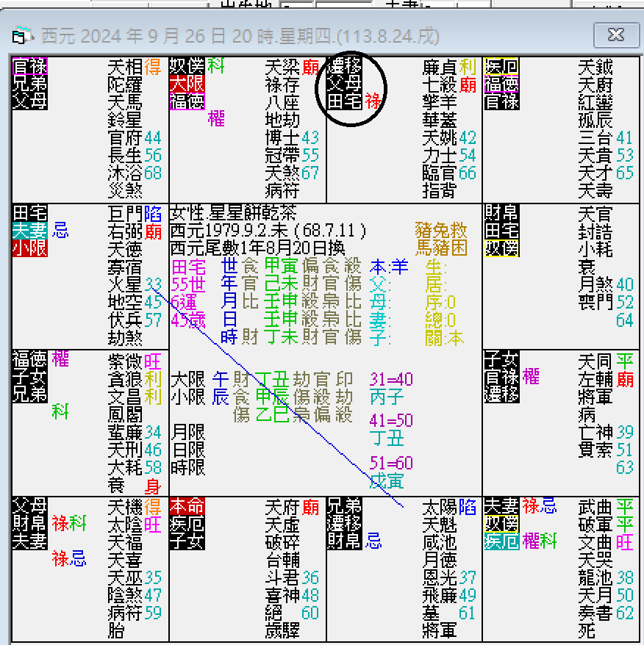Select the red 小限 marker in the left 田宅 palace

29,248
